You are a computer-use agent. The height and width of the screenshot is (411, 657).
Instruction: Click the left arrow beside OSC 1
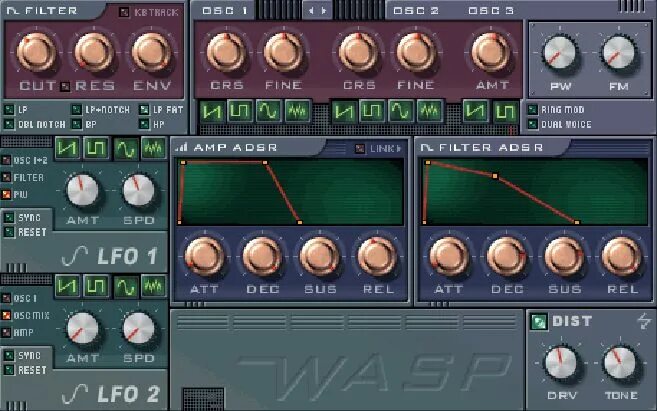311,10
